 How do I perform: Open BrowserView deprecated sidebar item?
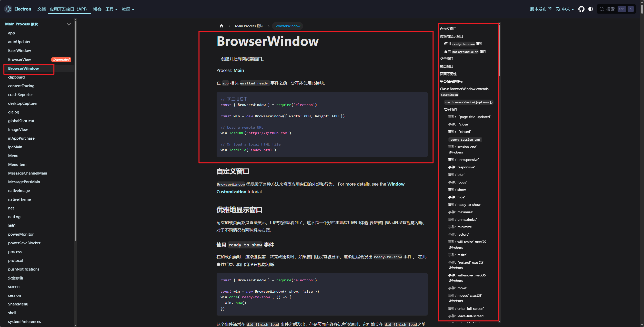coord(19,60)
